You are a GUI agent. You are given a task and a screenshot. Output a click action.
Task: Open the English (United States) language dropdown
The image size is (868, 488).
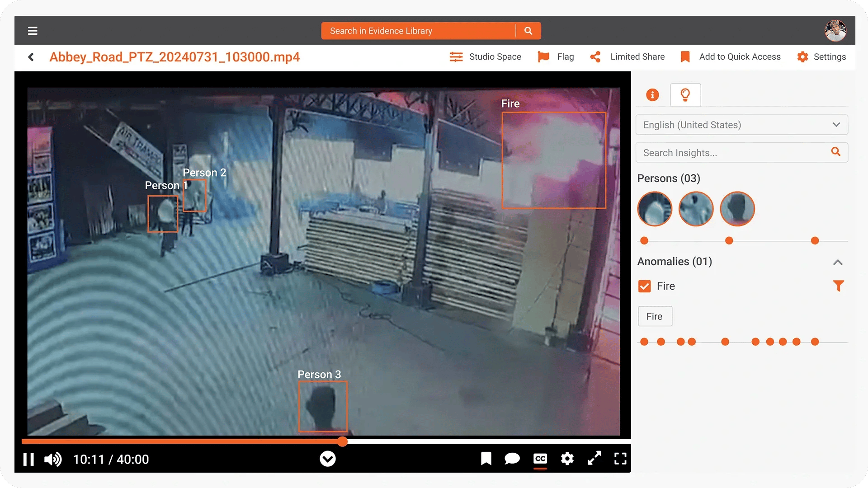(x=741, y=125)
